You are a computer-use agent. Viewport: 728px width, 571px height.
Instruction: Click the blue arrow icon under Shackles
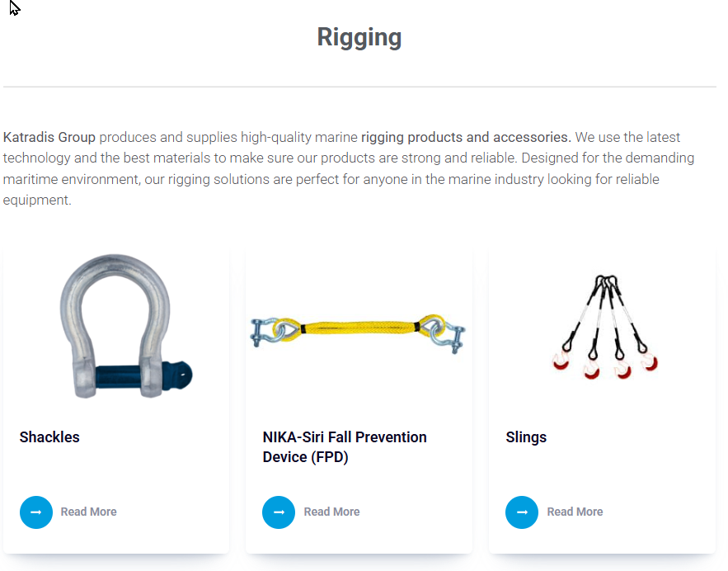36,512
